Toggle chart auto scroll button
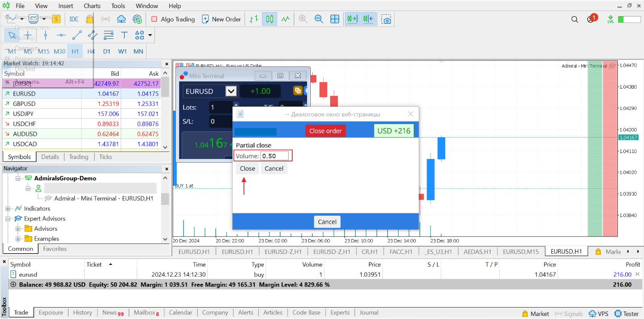The width and height of the screenshot is (644, 320). click(352, 19)
